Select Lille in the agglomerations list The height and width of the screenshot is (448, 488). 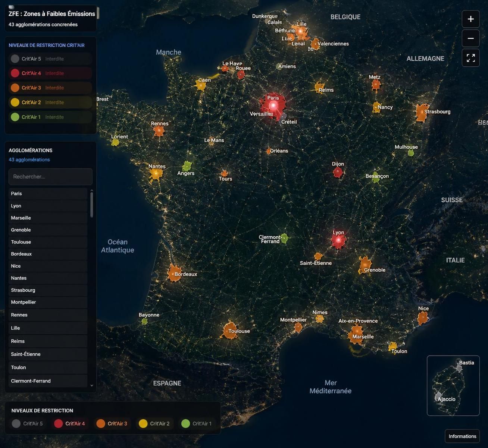pos(48,328)
